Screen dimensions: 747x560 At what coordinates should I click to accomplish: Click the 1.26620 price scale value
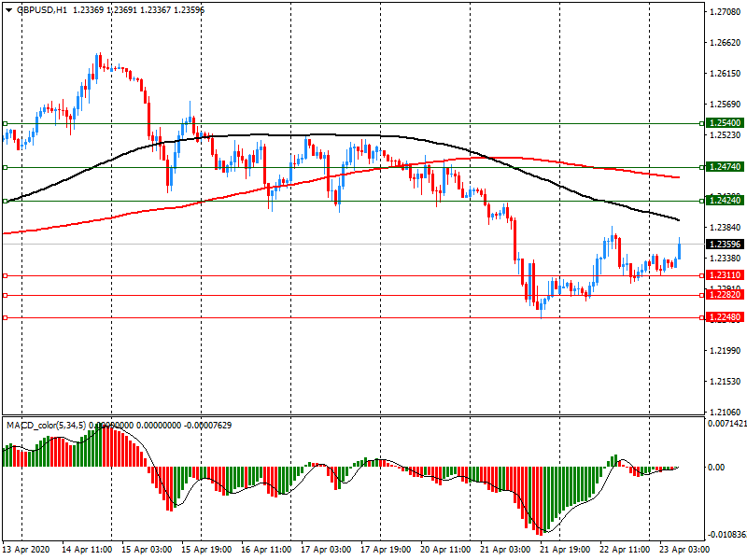[726, 43]
